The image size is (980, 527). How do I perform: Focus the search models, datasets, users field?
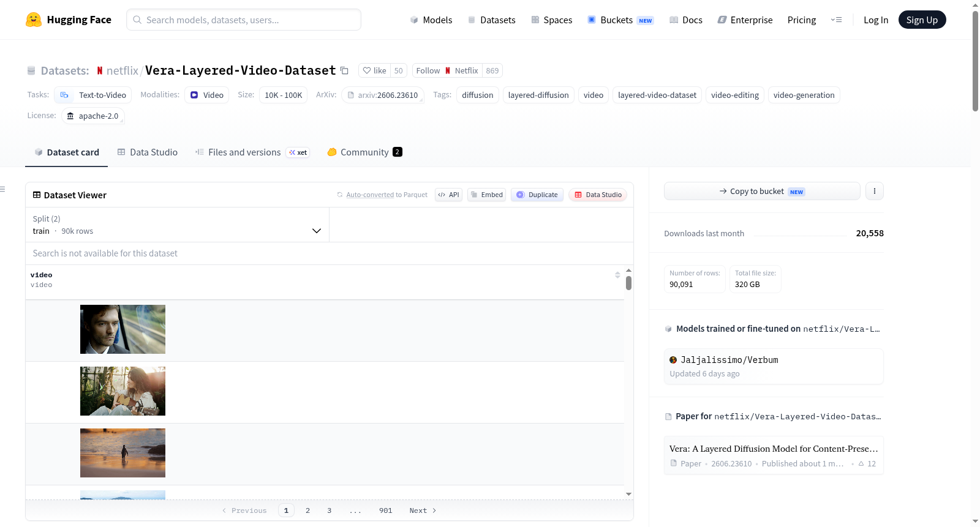tap(244, 20)
